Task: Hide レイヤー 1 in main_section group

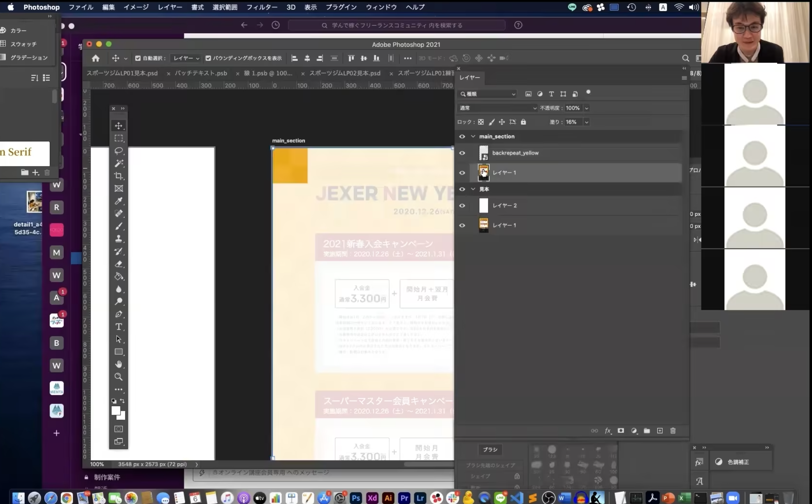Action: (462, 173)
